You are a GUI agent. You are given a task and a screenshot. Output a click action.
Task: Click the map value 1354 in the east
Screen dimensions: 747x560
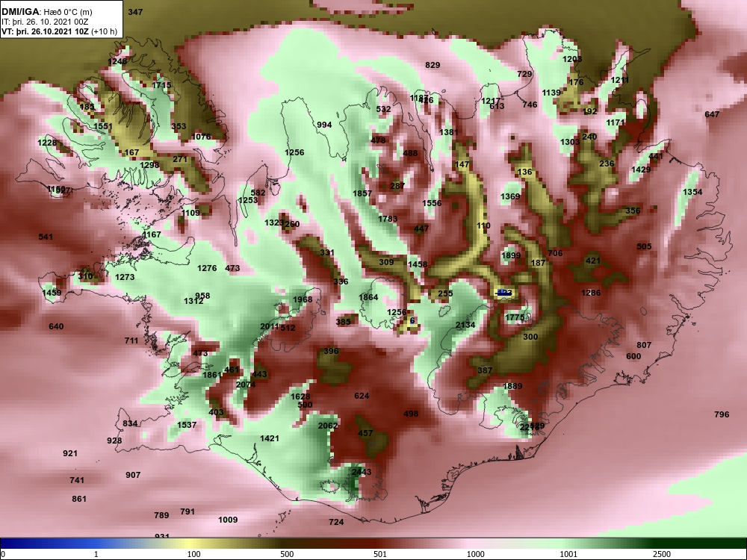(692, 192)
